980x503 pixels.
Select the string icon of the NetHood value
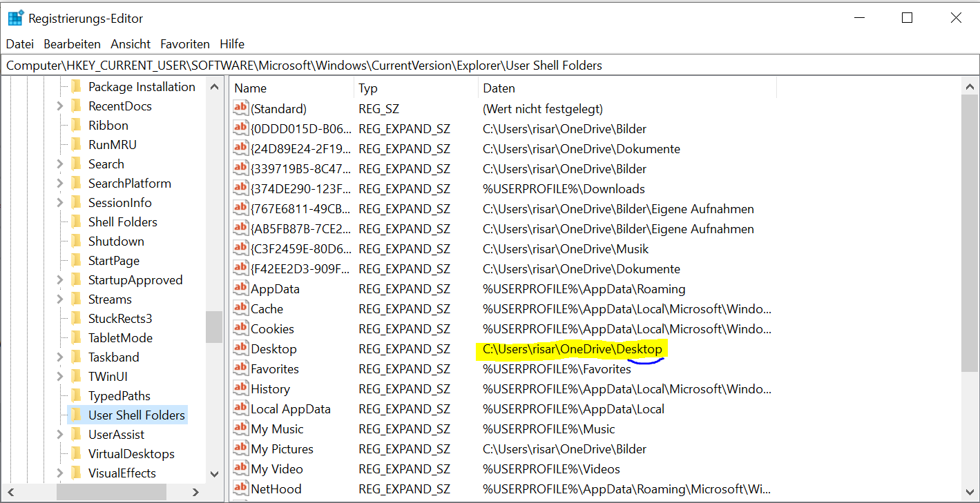point(240,489)
